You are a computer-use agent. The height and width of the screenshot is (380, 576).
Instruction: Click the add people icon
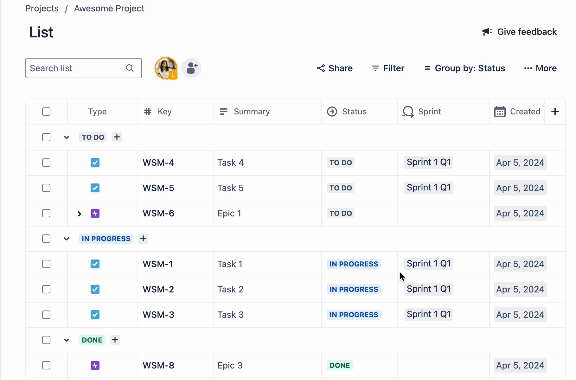tap(191, 68)
